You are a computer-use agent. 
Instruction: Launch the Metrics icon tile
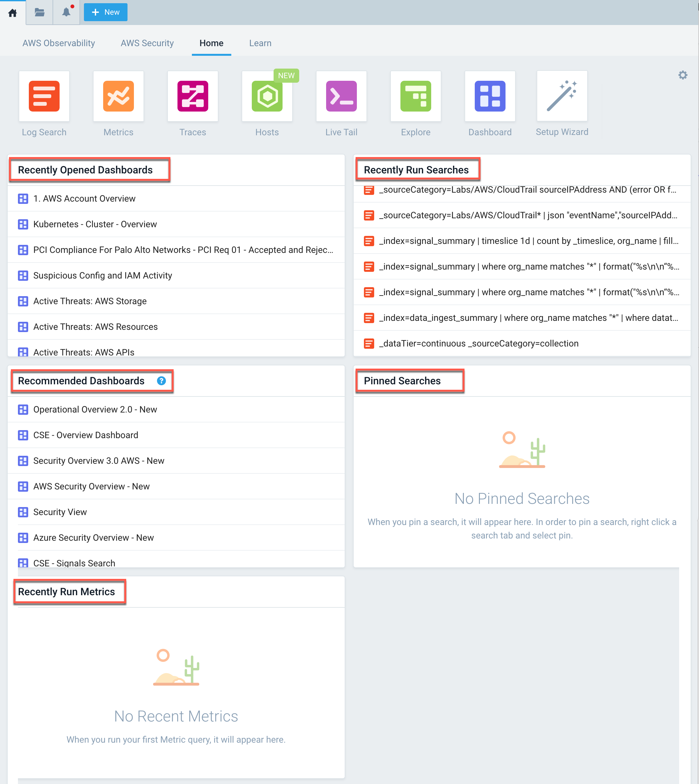[118, 96]
